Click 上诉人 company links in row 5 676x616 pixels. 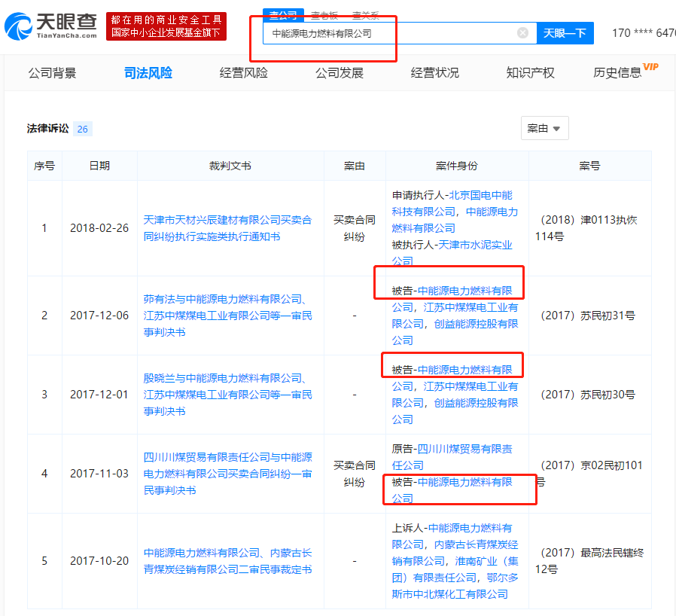point(455,561)
